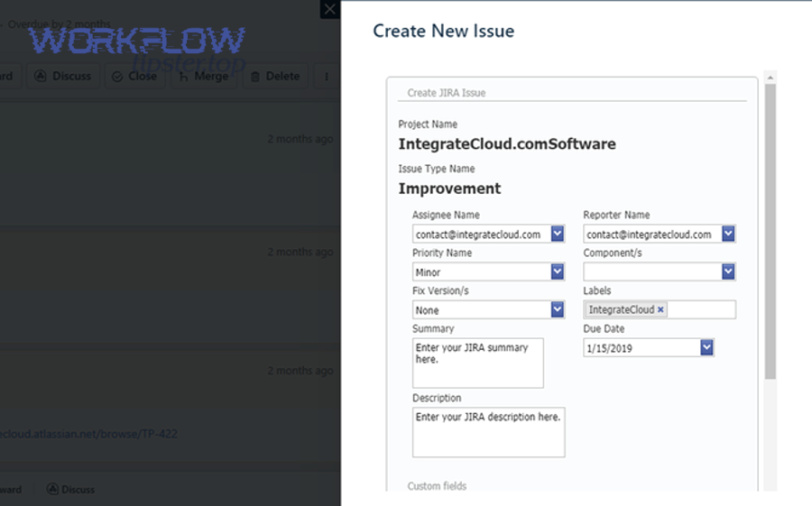Click the Project Name label
This screenshot has height=506, width=812.
pos(428,124)
